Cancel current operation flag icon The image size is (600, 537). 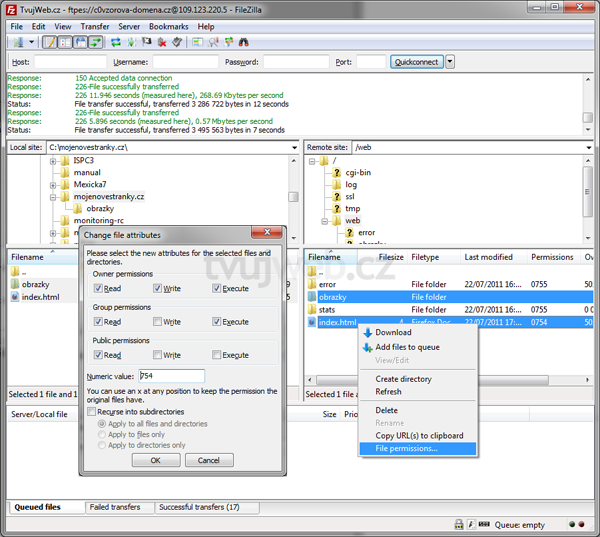(x=147, y=42)
